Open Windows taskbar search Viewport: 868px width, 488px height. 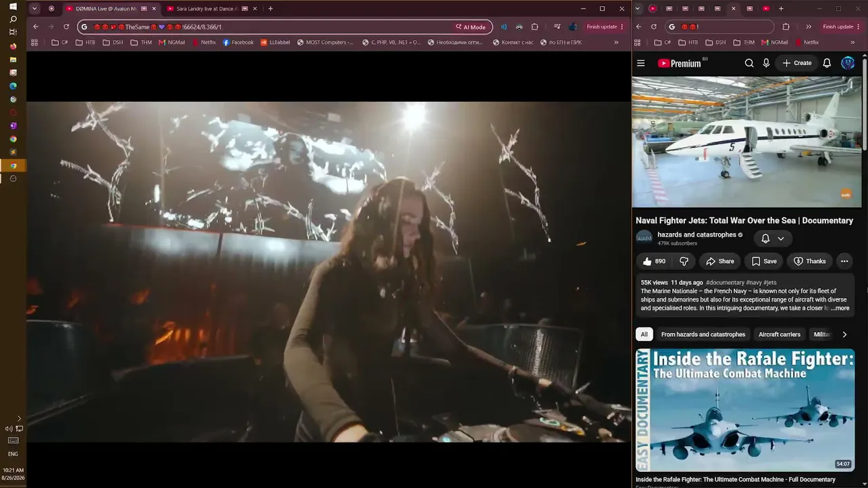click(x=13, y=19)
